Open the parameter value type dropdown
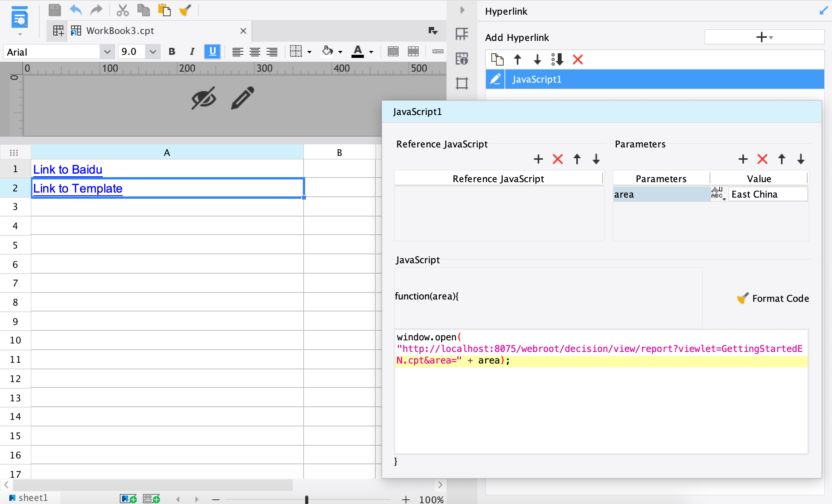832x504 pixels. coord(718,194)
